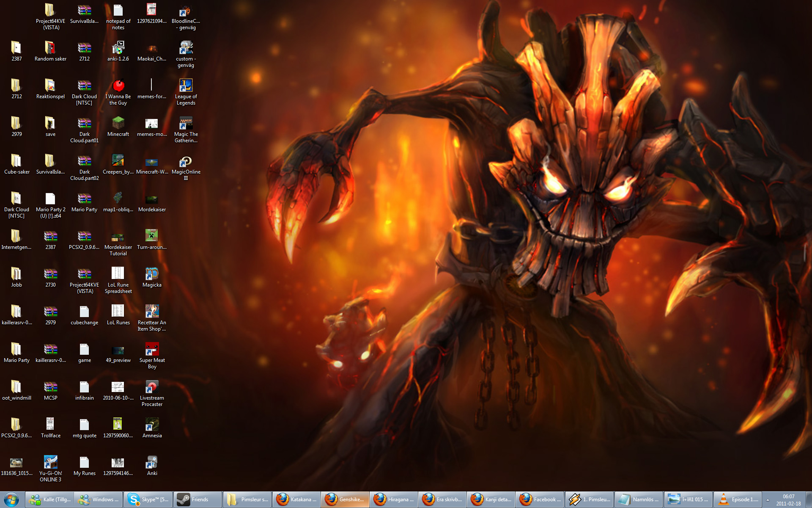Image resolution: width=812 pixels, height=508 pixels.
Task: Select the My Runes text file
Action: (x=84, y=465)
